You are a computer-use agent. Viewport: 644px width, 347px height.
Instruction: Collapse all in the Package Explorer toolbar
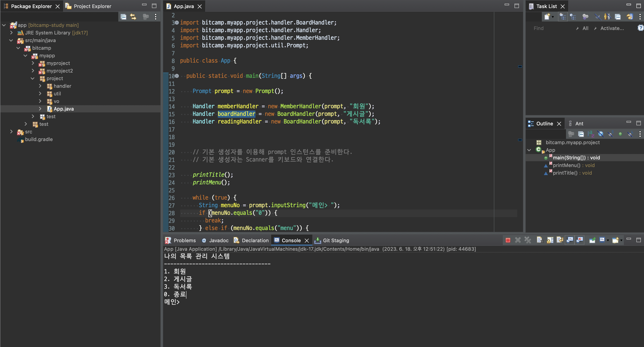[x=123, y=17]
